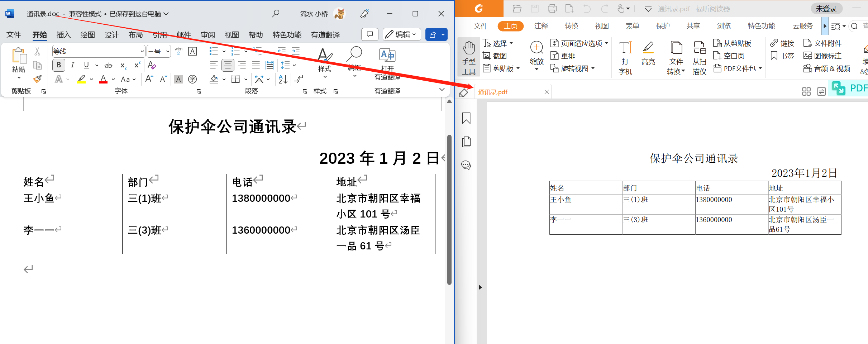
Task: Select the 手型工具 hand tool in Foxit
Action: point(469,57)
